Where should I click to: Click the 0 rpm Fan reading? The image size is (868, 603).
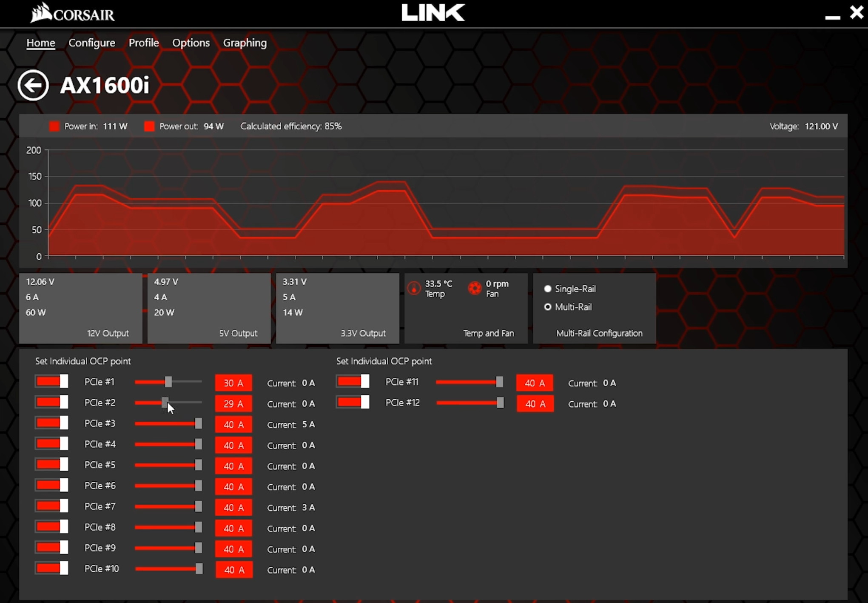(497, 289)
